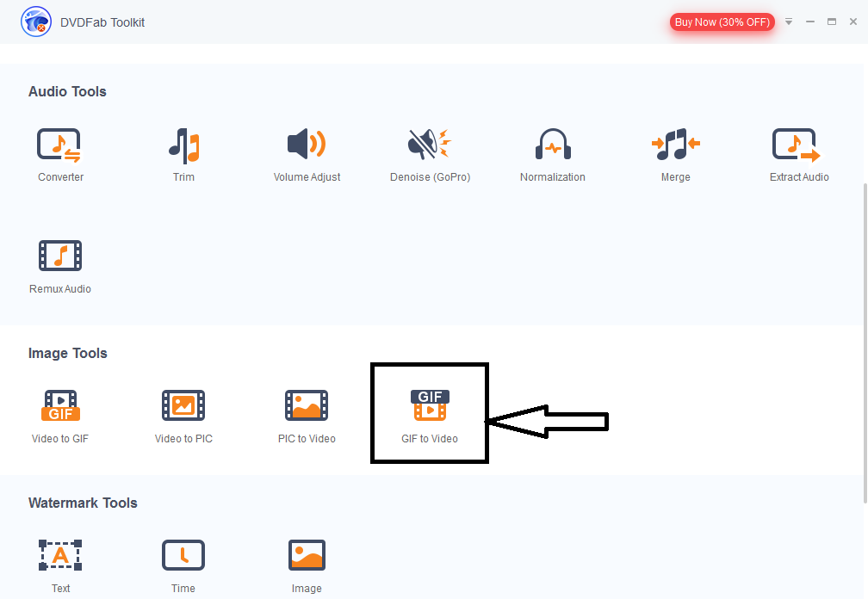Open the Image watermark tool
The width and height of the screenshot is (868, 599).
click(x=307, y=565)
